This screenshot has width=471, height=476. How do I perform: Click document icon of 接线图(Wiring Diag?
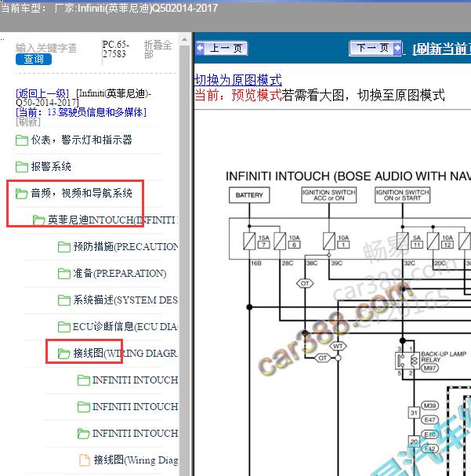85,460
